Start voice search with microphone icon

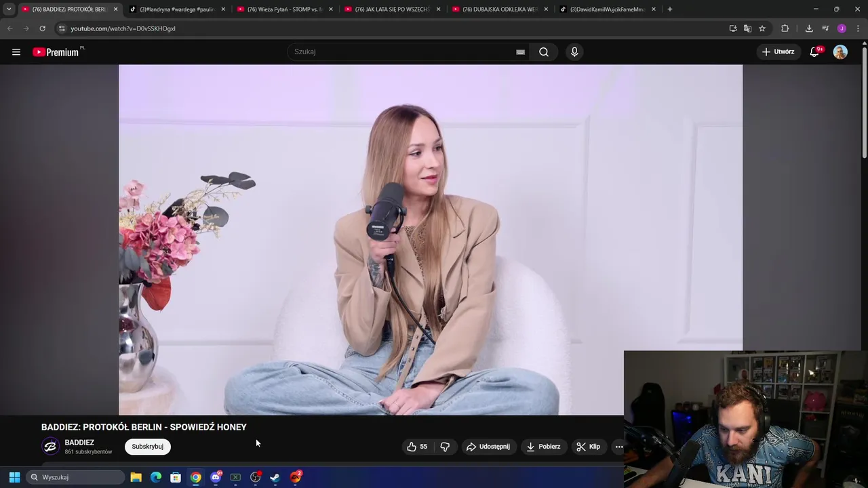(574, 52)
